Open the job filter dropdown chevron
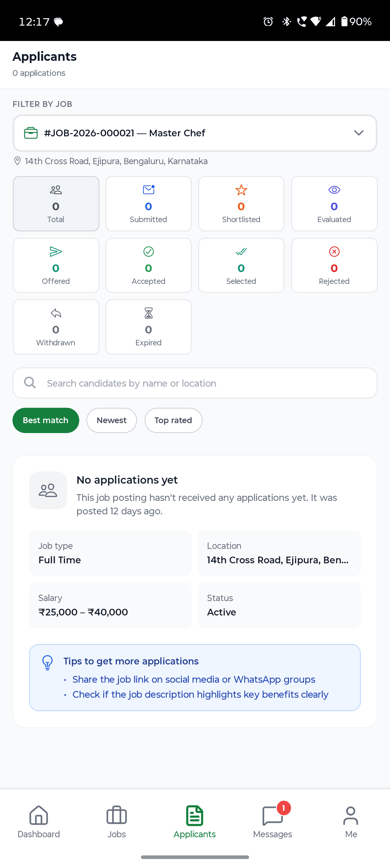The height and width of the screenshot is (868, 390). pos(359,133)
